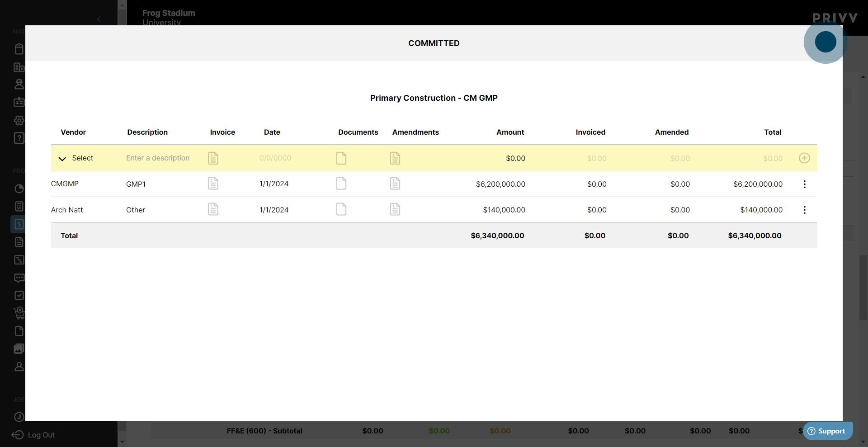
Task: Click the Arch Natt vendor name
Action: point(67,210)
